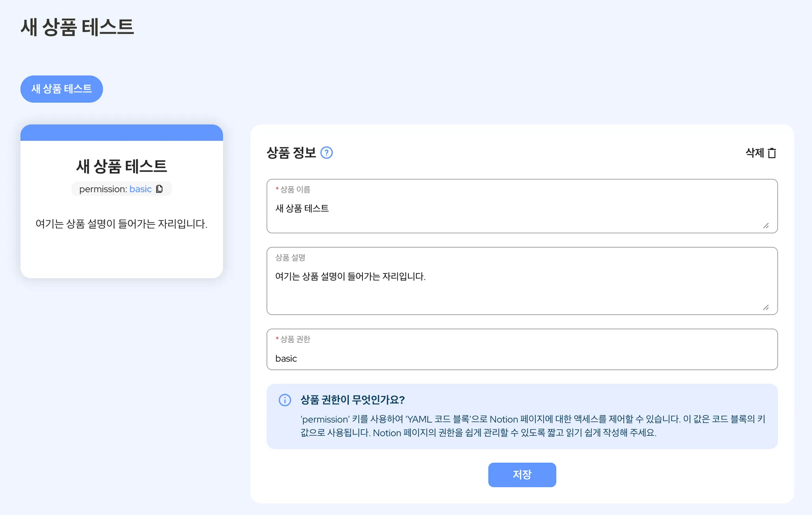Click the help question mark beside 상품 정보
The width and height of the screenshot is (812, 515).
(326, 153)
